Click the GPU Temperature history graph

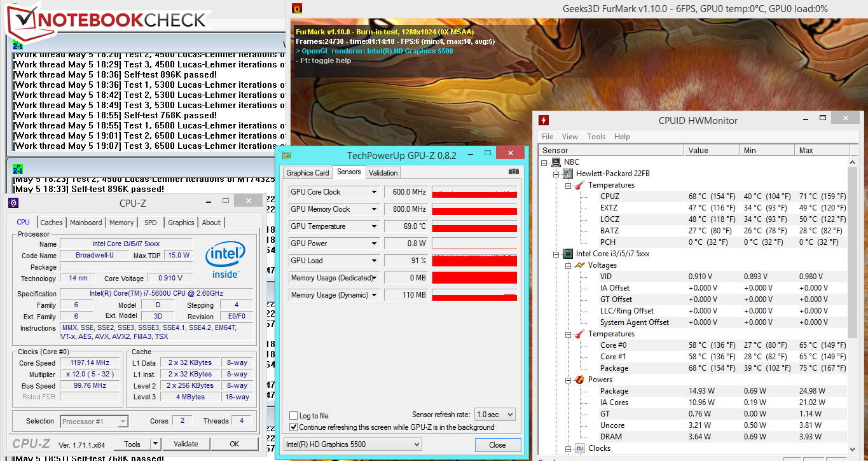click(474, 226)
